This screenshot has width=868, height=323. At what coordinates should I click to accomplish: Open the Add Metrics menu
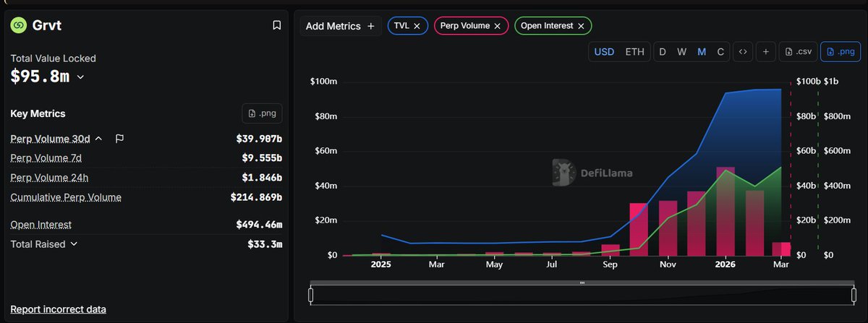click(341, 26)
